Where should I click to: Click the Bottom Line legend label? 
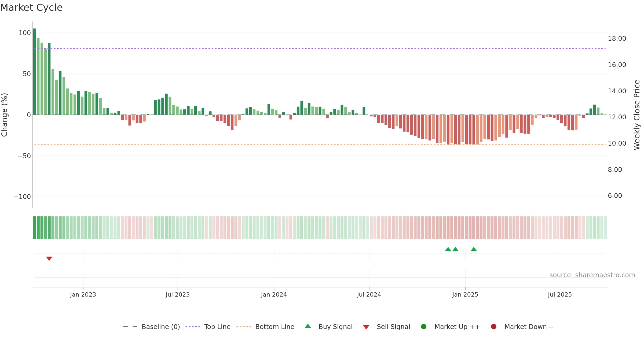(x=275, y=327)
